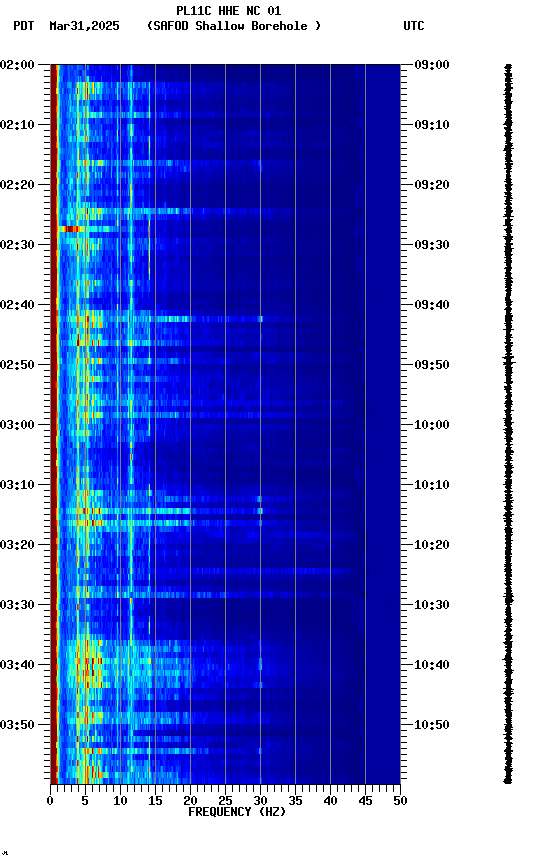Click the 09:00 UTC time label
552x864 pixels.
click(432, 65)
